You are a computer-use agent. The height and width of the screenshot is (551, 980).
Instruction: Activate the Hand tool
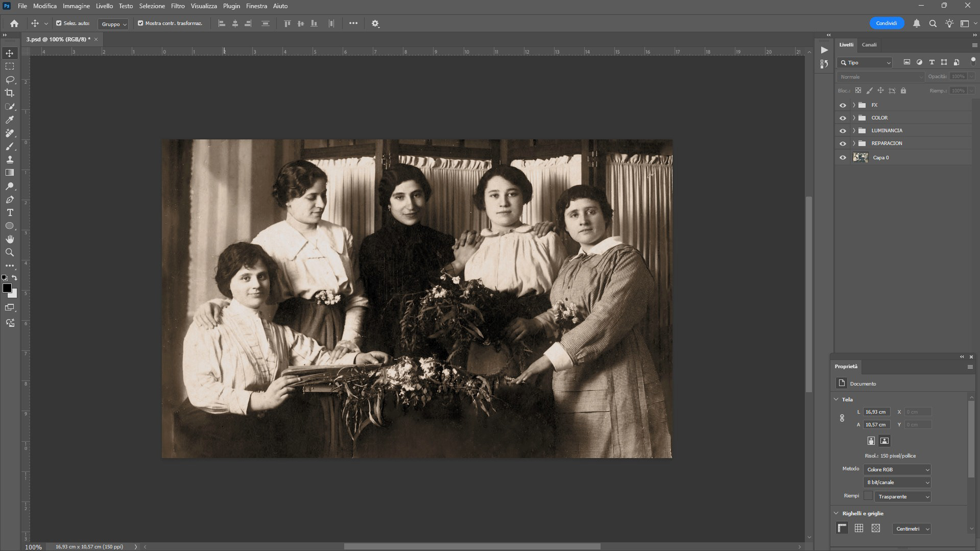click(10, 239)
